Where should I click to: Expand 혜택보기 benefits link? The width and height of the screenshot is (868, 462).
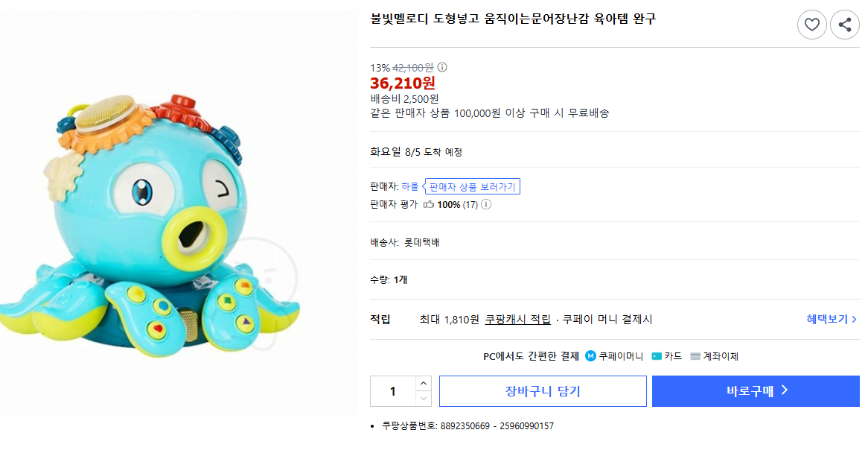832,319
